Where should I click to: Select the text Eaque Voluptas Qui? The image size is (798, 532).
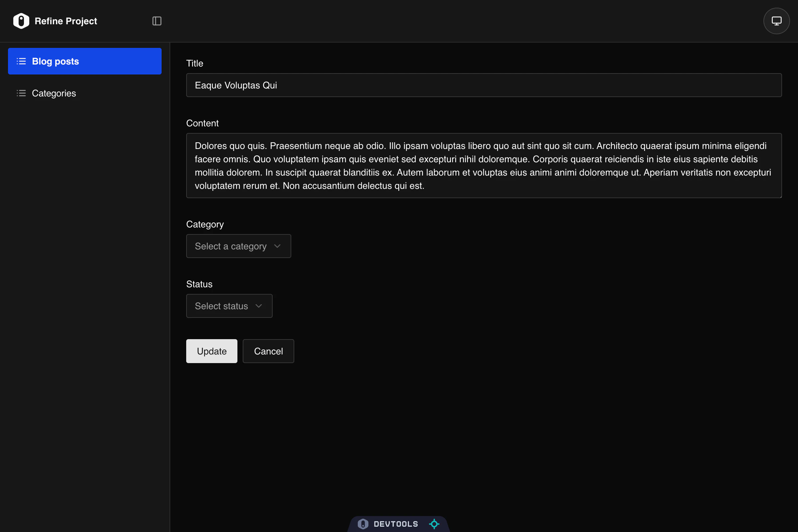tap(236, 85)
